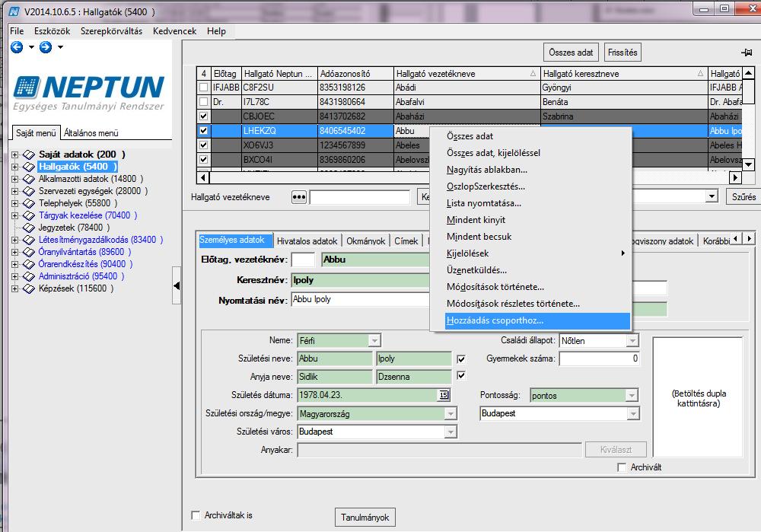Click the Telephelyek tree node icon
Screen dimensions: 761x532
pos(29,203)
